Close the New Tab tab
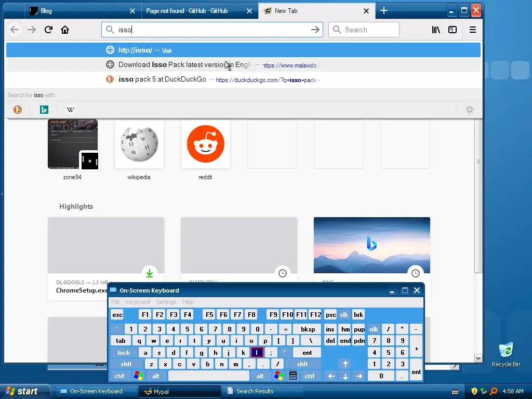 click(366, 11)
